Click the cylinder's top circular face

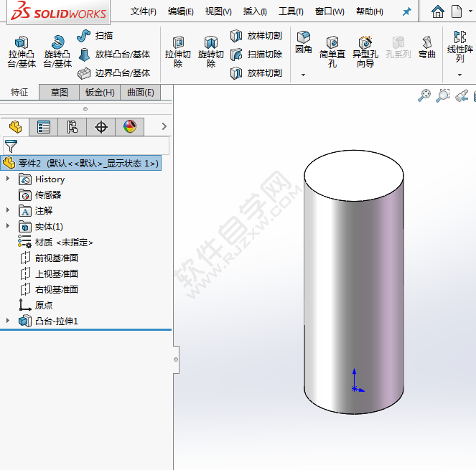pyautogui.click(x=354, y=175)
